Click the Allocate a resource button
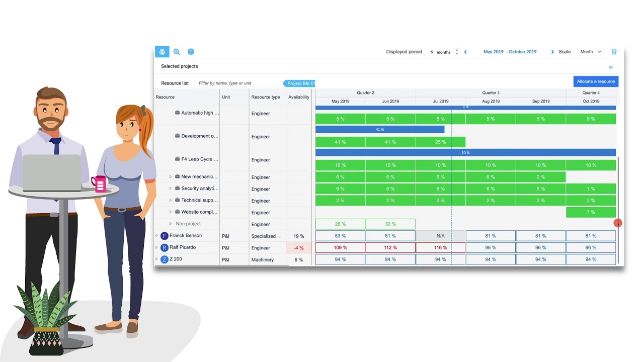Image resolution: width=644 pixels, height=362 pixels. coord(596,81)
